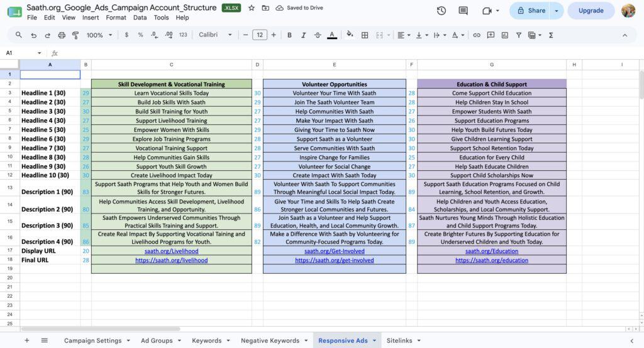This screenshot has width=644, height=348.
Task: Open the File menu
Action: [32, 18]
